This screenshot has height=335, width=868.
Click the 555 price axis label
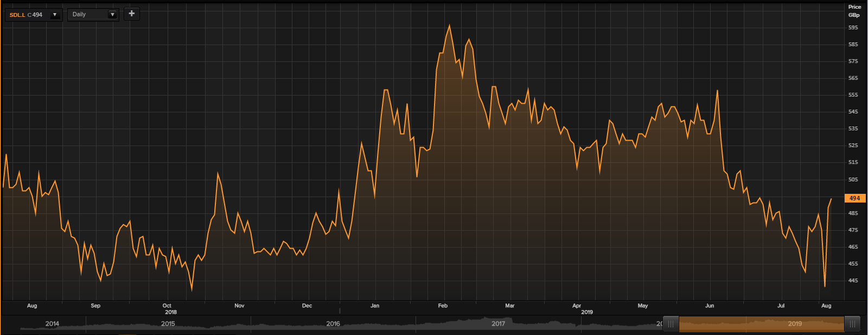[x=853, y=95]
